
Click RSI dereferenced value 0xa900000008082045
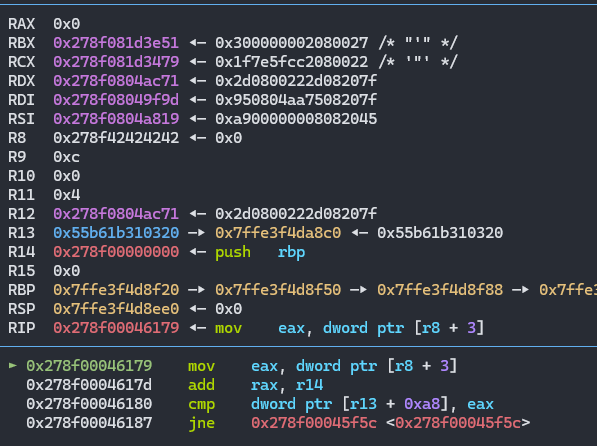(296, 119)
